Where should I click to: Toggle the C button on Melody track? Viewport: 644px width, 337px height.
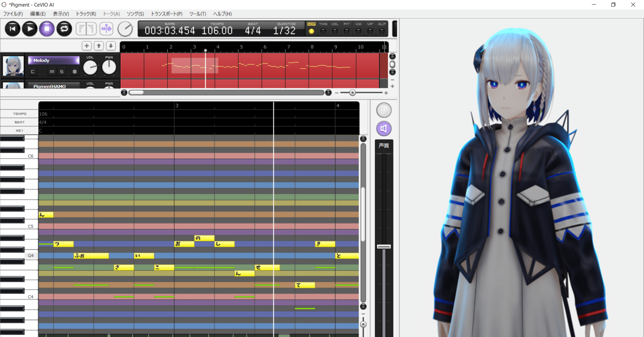tap(33, 71)
